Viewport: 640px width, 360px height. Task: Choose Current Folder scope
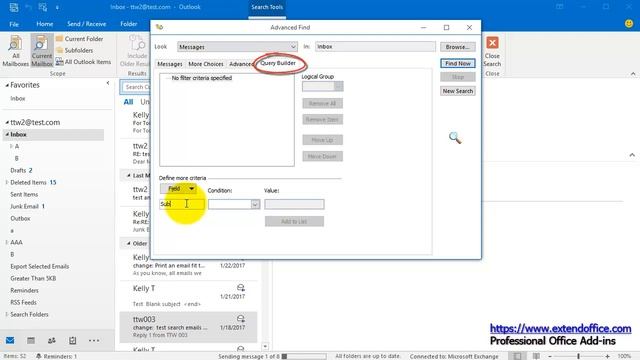pyautogui.click(x=80, y=39)
